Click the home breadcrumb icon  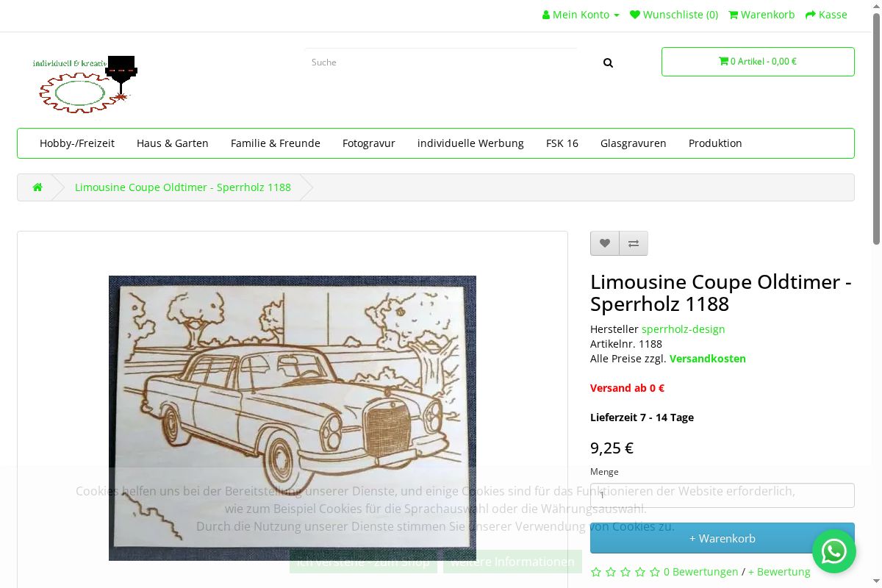pyautogui.click(x=37, y=187)
